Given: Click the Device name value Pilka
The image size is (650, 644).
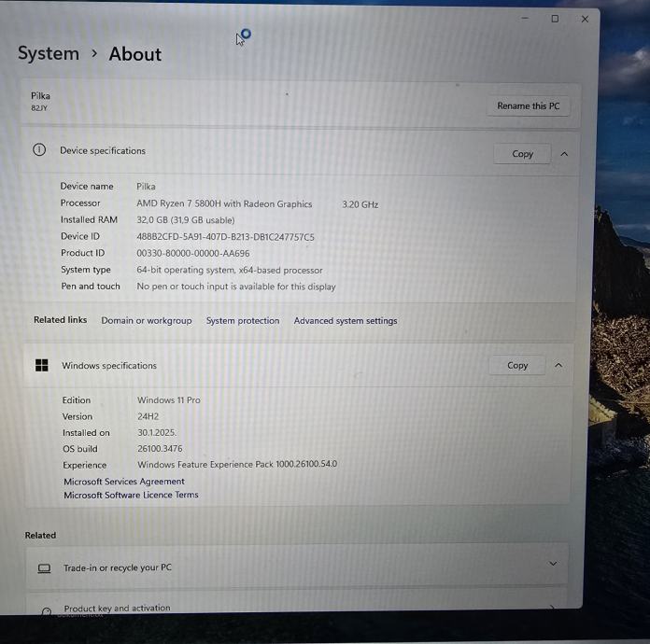Looking at the screenshot, I should [x=146, y=187].
